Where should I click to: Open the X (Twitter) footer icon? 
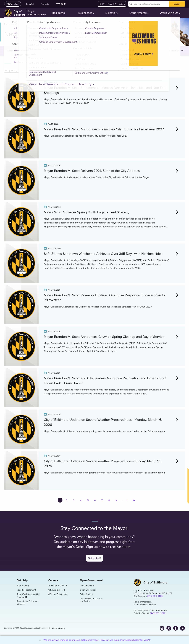click(x=169, y=628)
